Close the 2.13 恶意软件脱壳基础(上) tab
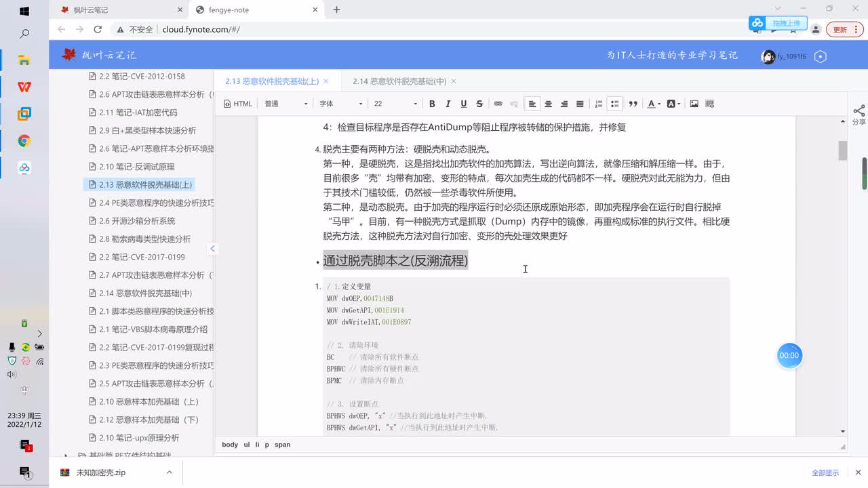The width and height of the screenshot is (868, 488). [x=325, y=81]
